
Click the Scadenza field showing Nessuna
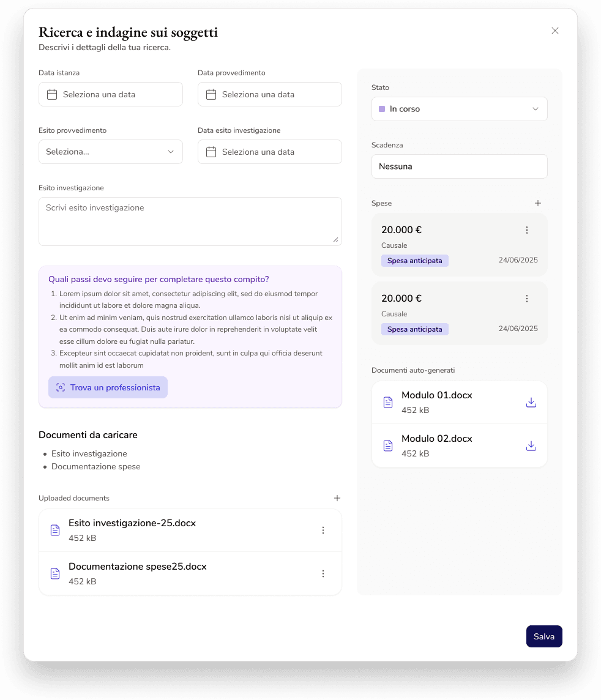pos(460,166)
